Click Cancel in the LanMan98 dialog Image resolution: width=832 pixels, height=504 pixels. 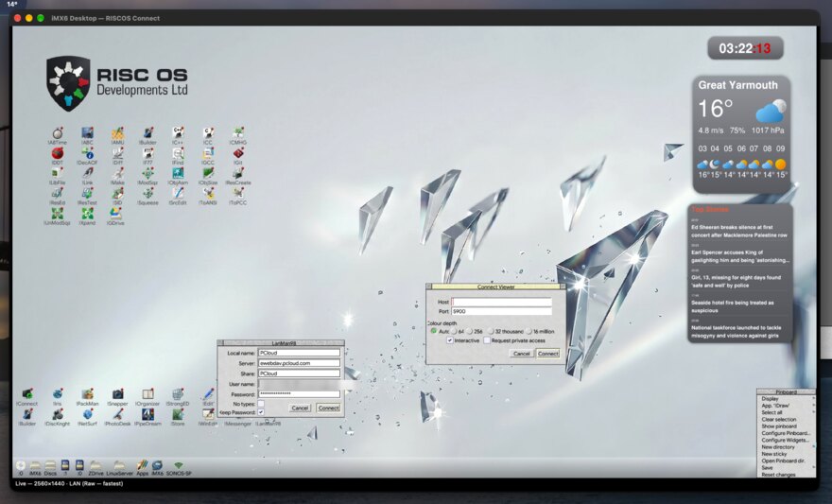point(300,408)
